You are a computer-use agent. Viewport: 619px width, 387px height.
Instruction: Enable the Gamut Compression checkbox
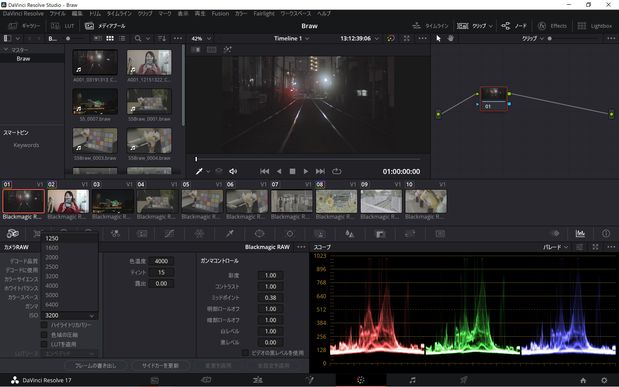coord(44,334)
